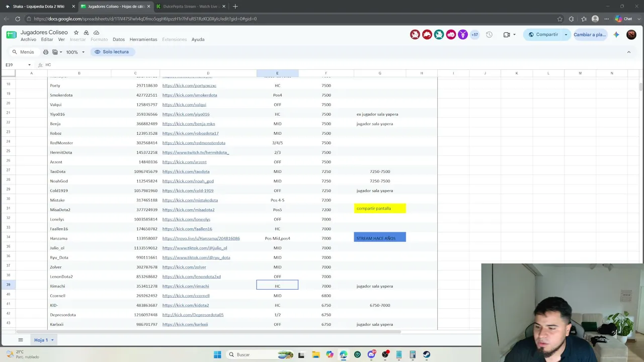Expand the filter views dropdown arrow

point(61,52)
